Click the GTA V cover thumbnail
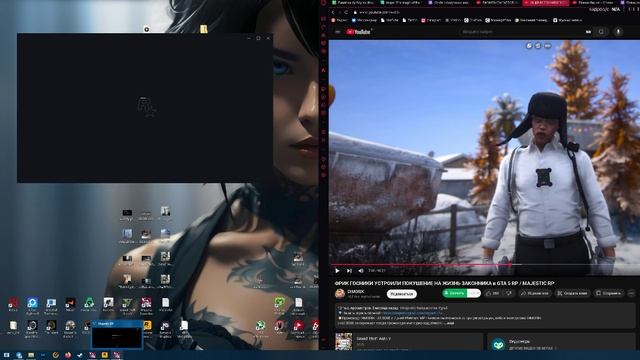Viewport: 640px width, 360px height. 344,342
